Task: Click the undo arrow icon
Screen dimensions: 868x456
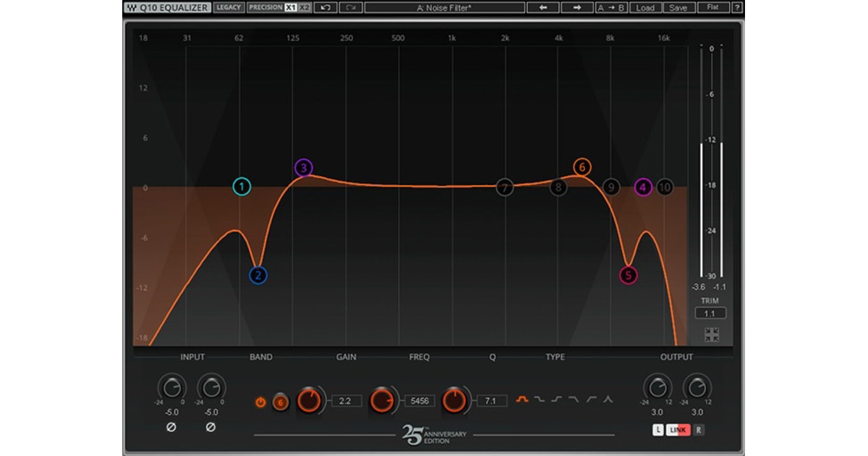Action: (x=326, y=7)
